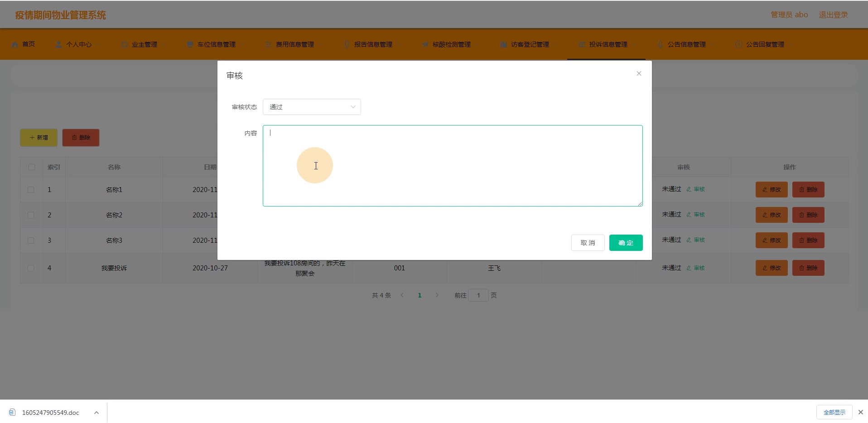868x423 pixels.
Task: Close the download bar
Action: tap(861, 413)
